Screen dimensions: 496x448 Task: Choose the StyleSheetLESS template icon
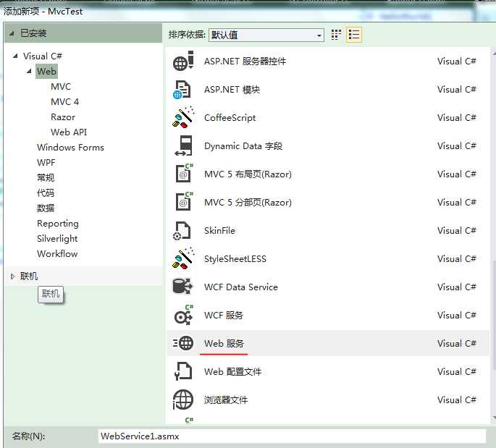(183, 258)
